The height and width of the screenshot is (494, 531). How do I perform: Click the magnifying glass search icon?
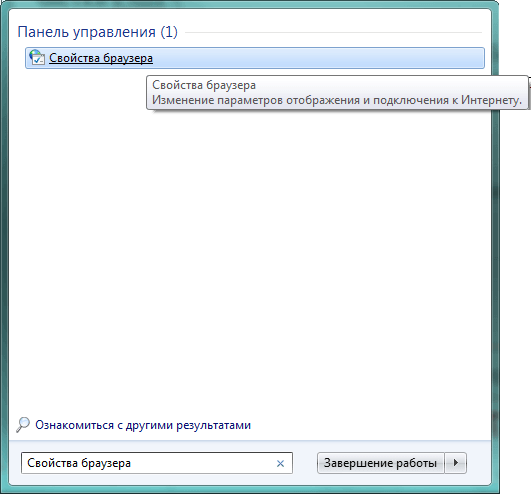[23, 425]
